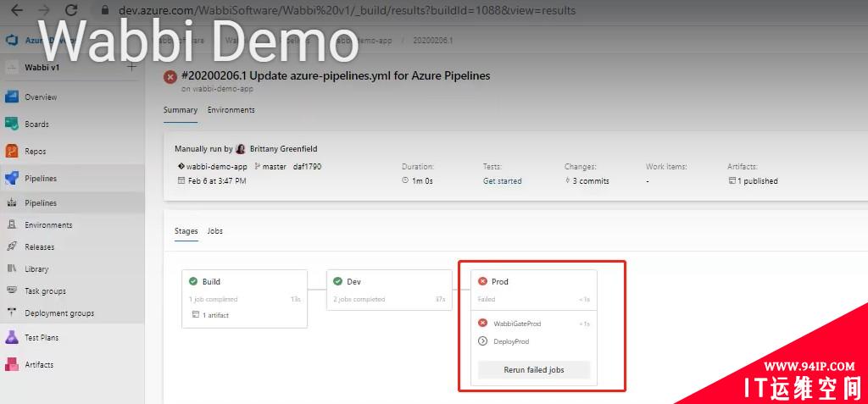This screenshot has height=404, width=868.
Task: Open the Repos section icon
Action: [x=12, y=151]
